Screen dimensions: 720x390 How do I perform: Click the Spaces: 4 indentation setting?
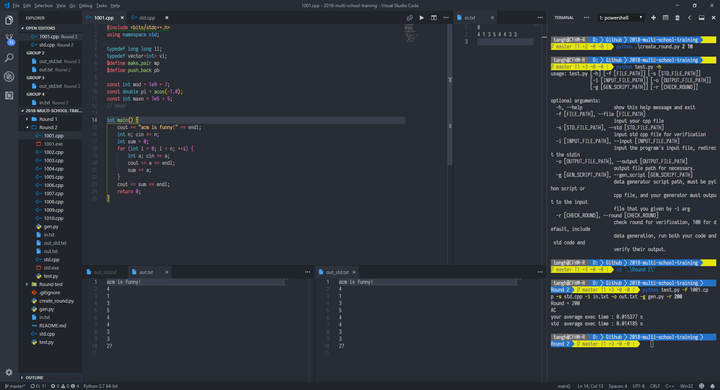(618, 386)
